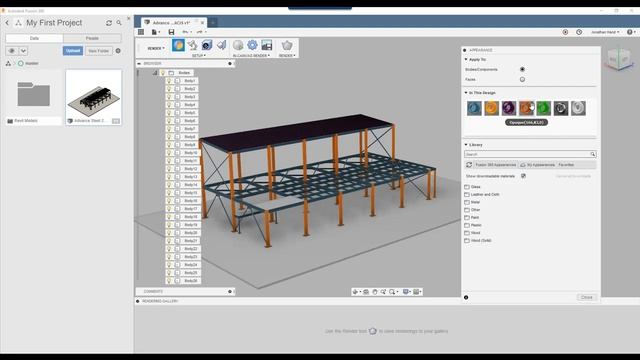Collapse the Library section

click(x=466, y=145)
